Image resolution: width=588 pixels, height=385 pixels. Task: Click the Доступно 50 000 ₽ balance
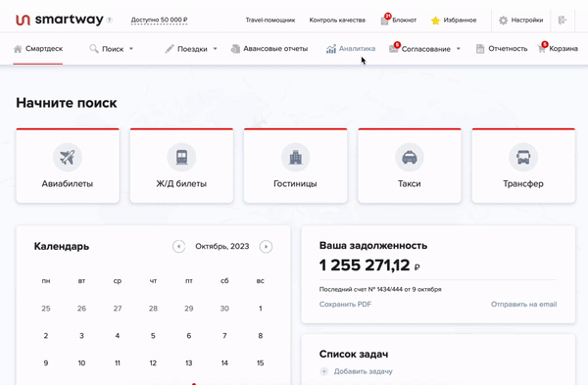pos(159,20)
